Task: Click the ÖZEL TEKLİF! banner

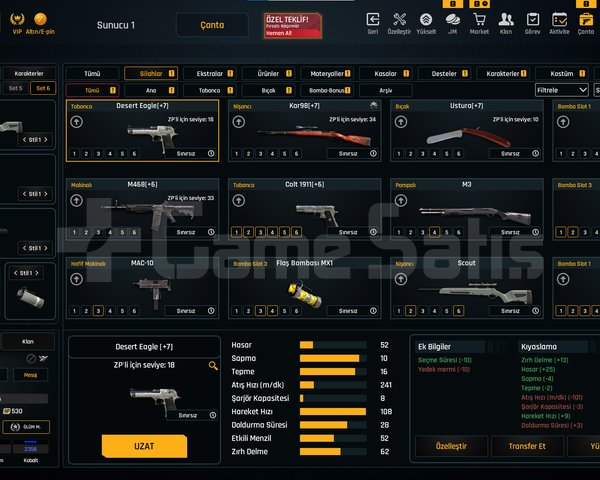Action: [x=293, y=26]
